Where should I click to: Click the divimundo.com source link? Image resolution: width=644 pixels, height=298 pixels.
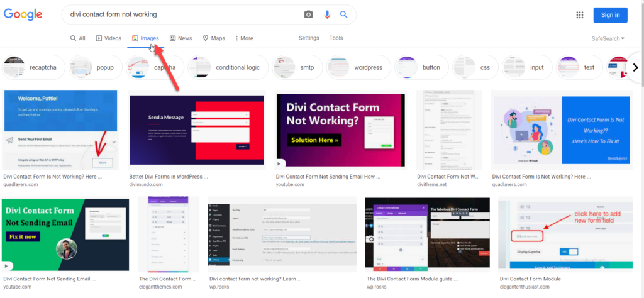click(147, 184)
